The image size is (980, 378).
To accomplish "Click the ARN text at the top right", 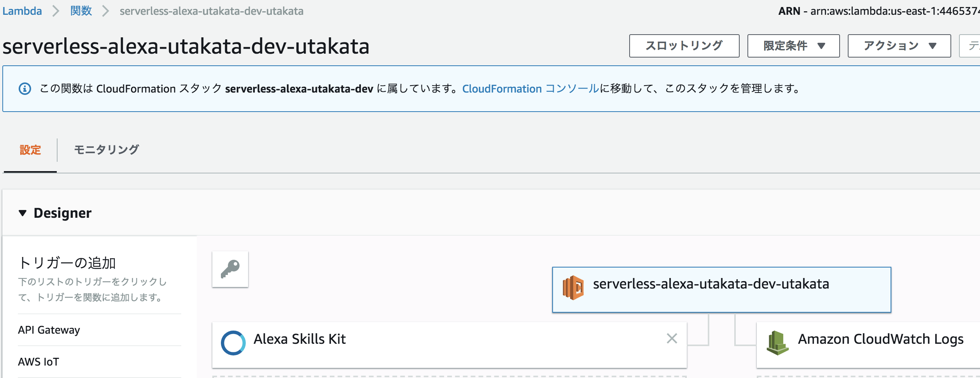I will (879, 11).
